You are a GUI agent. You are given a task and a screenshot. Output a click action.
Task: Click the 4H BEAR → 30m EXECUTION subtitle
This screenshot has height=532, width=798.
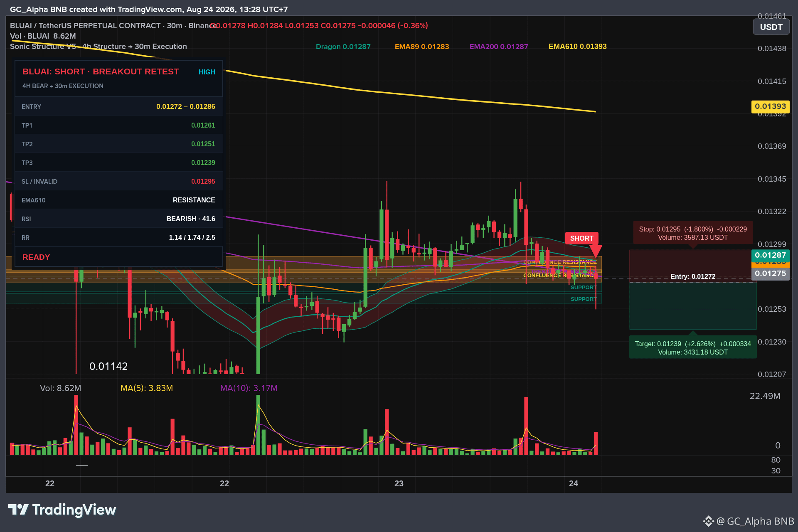point(63,86)
